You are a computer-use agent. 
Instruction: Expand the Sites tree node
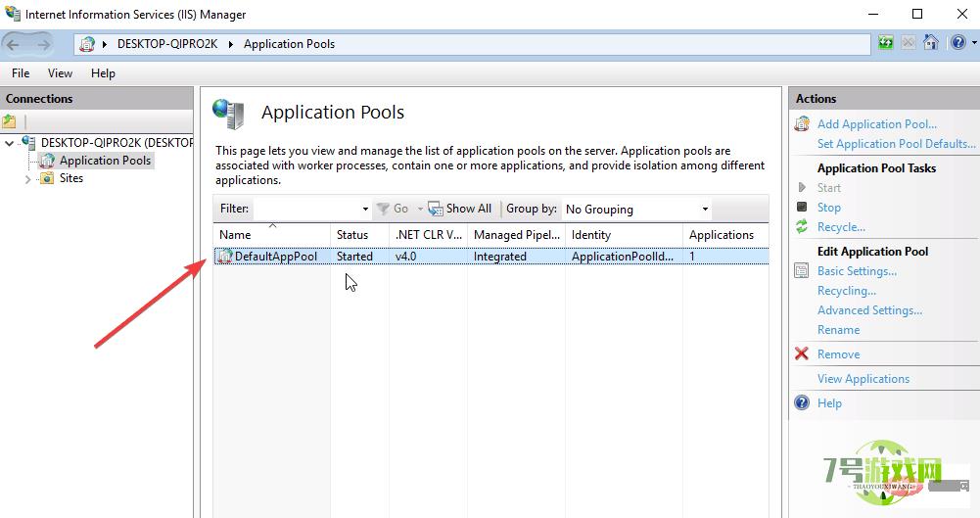pyautogui.click(x=27, y=179)
